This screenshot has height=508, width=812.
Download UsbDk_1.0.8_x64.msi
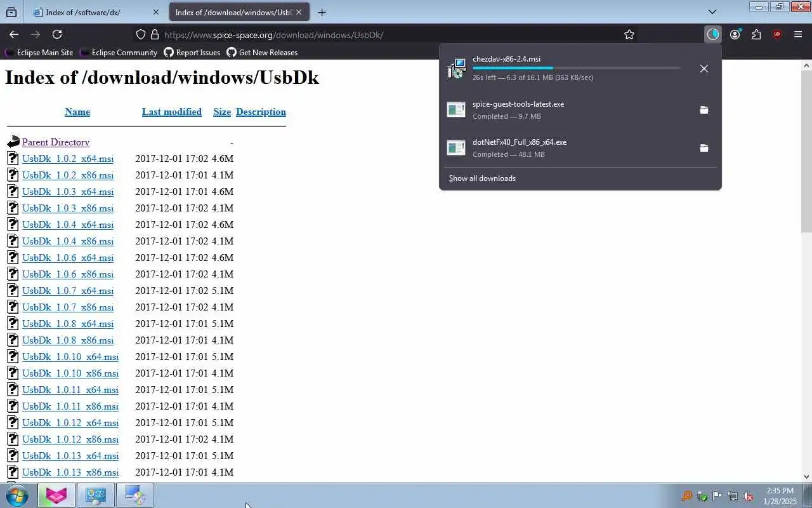(68, 324)
